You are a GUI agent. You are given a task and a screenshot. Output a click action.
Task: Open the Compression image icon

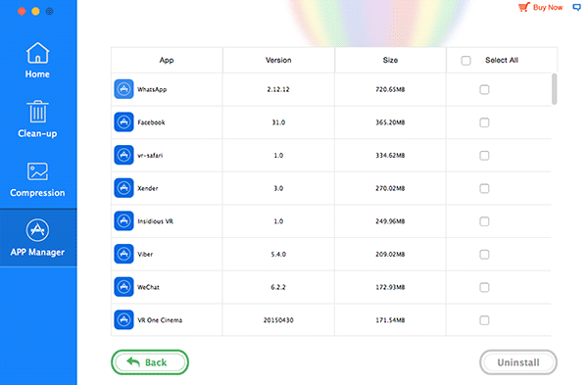pyautogui.click(x=37, y=171)
